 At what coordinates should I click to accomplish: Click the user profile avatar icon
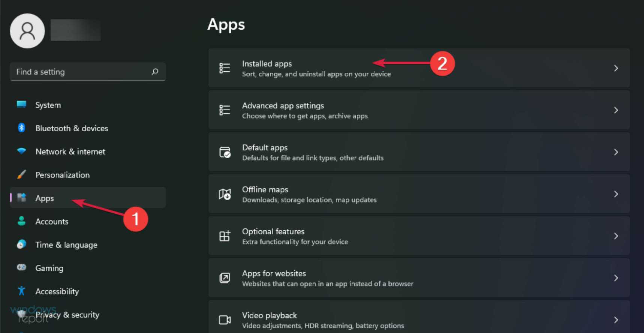coord(27,31)
